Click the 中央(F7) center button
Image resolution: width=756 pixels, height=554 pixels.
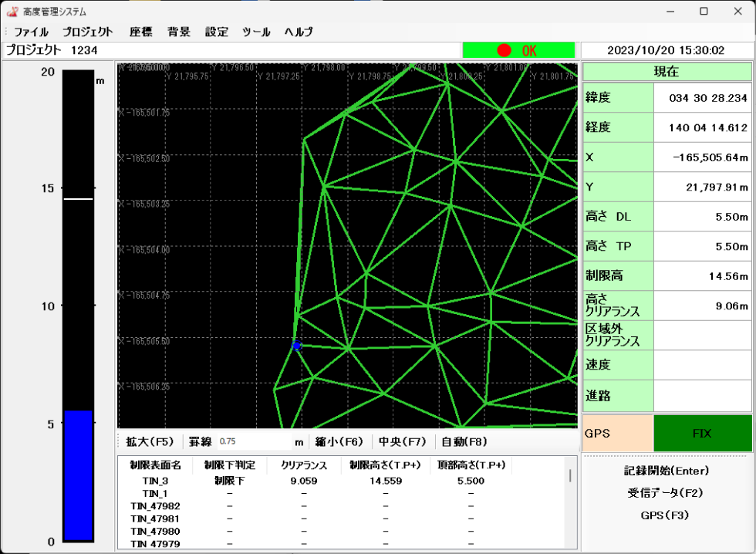coord(402,441)
